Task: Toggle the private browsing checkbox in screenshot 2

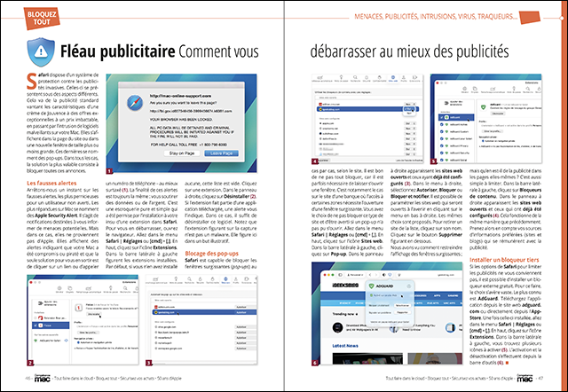Action: pyautogui.click(x=79, y=342)
